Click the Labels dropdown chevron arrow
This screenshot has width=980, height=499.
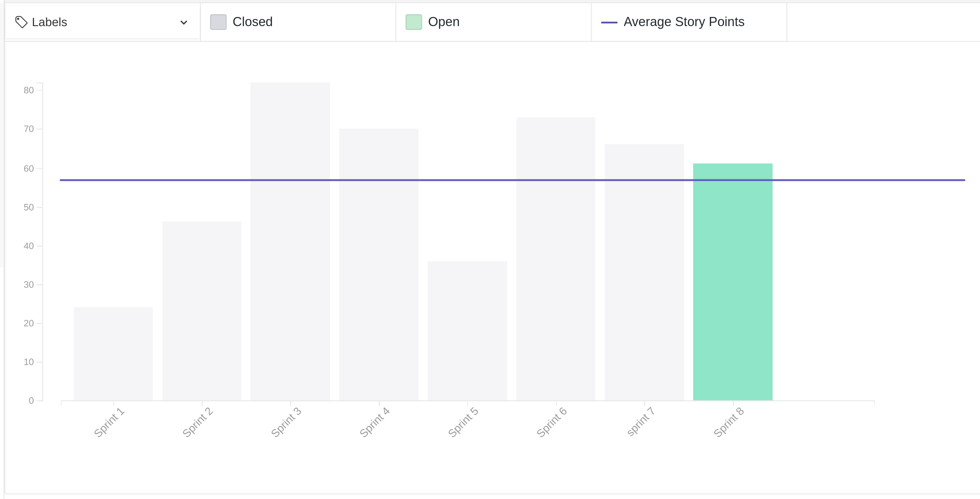[x=184, y=22]
